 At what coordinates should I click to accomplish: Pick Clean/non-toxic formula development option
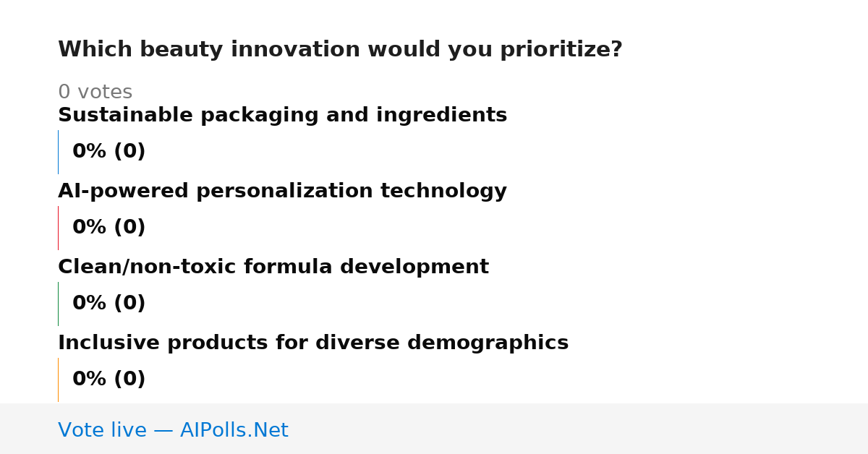[x=273, y=267]
